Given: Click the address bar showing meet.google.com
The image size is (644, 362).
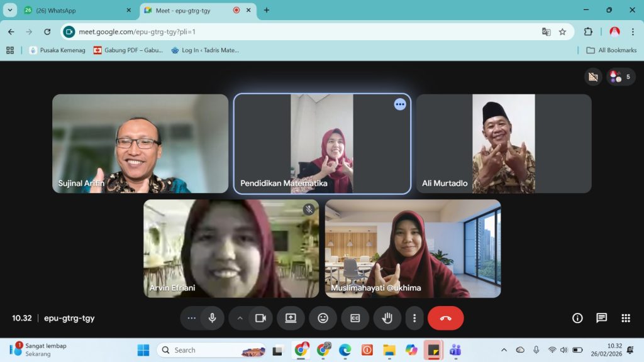Looking at the screenshot, I should pyautogui.click(x=302, y=31).
